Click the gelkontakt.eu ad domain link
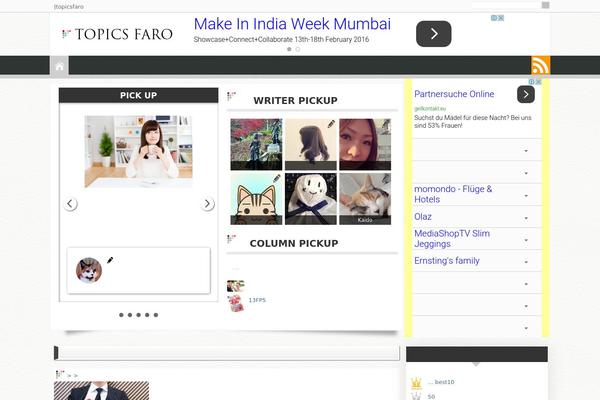The height and width of the screenshot is (400, 600). pyautogui.click(x=430, y=109)
